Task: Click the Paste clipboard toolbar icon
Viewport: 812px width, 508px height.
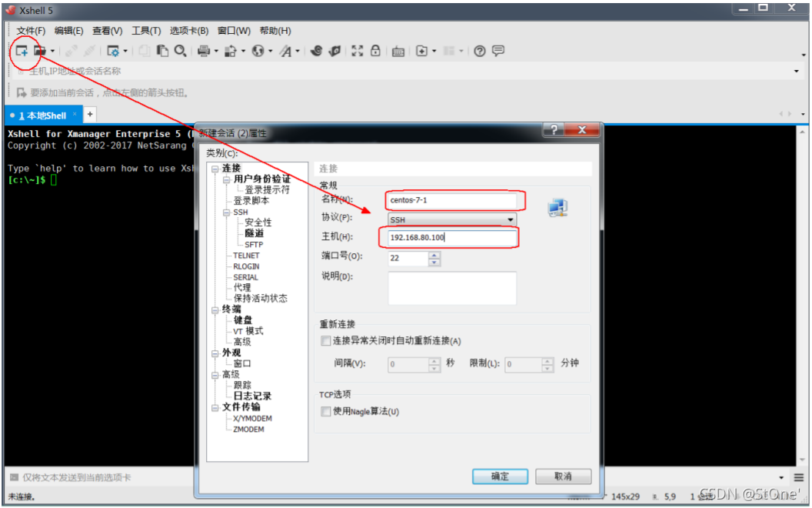Action: point(162,51)
